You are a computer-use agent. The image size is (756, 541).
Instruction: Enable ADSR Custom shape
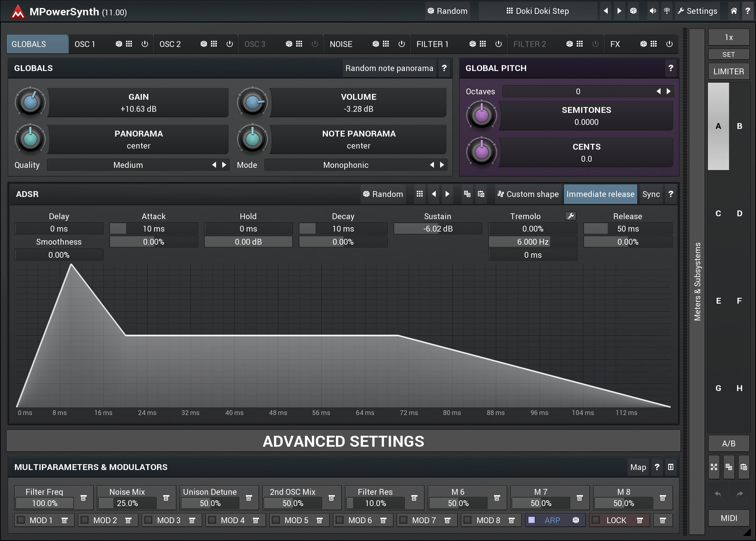[x=528, y=194]
